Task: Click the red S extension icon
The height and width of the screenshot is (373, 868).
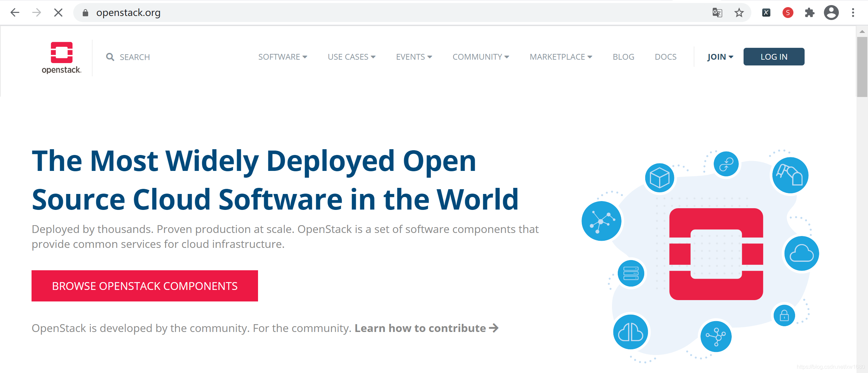Action: tap(788, 13)
